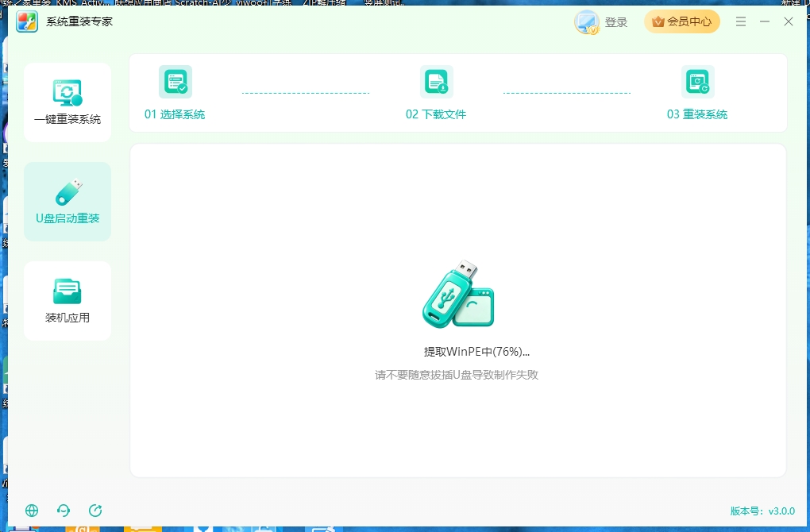Click the 02 下载文件 step icon
Viewport: 810px width, 532px height.
point(437,82)
